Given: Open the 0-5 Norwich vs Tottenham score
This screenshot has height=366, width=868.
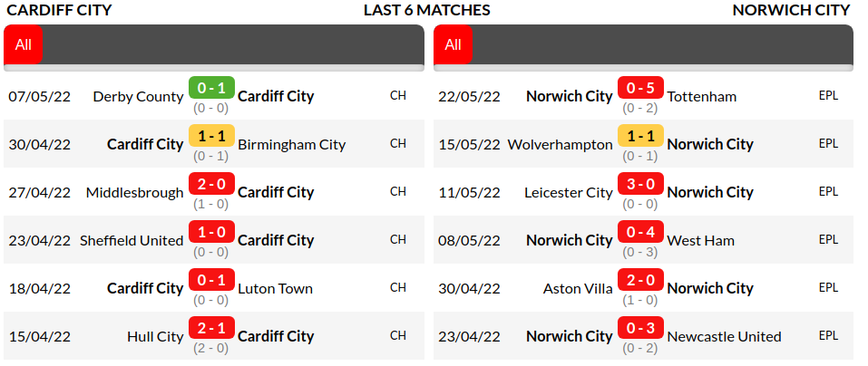Looking at the screenshot, I should tap(640, 89).
